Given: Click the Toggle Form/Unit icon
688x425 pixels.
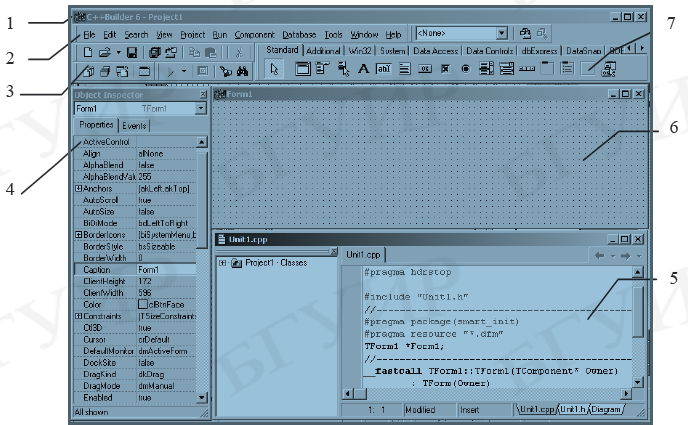Looking at the screenshot, I should coord(122,71).
